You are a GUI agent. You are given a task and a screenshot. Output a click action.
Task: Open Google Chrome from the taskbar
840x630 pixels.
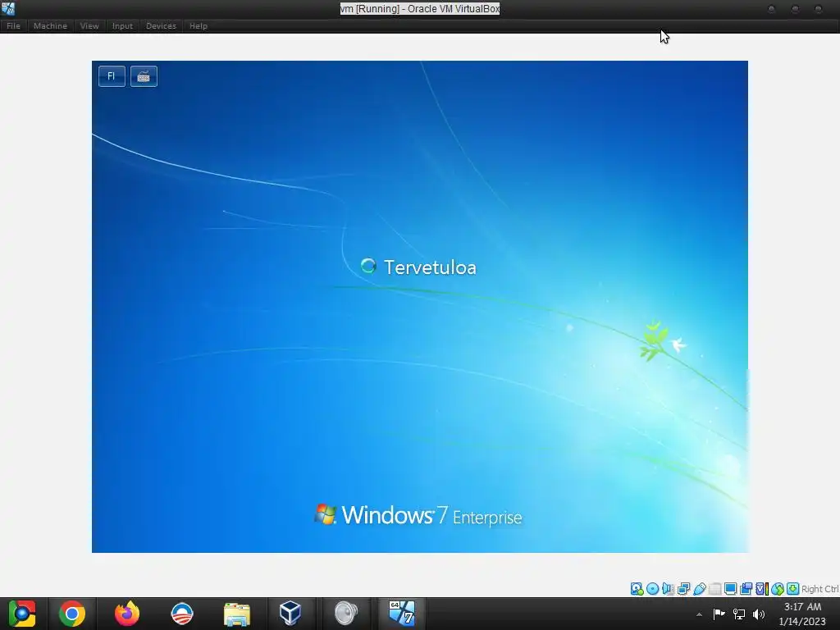pyautogui.click(x=72, y=614)
